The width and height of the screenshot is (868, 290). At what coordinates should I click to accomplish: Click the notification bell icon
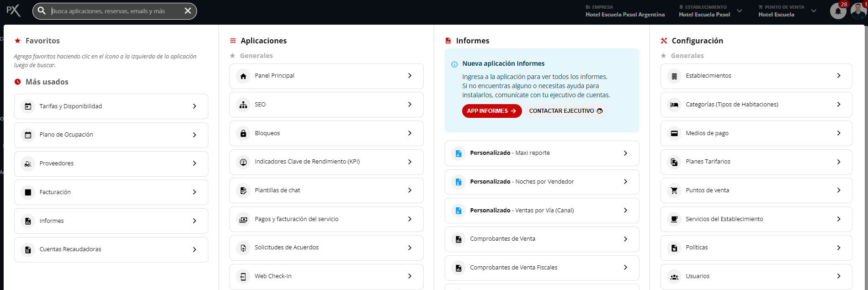[837, 11]
